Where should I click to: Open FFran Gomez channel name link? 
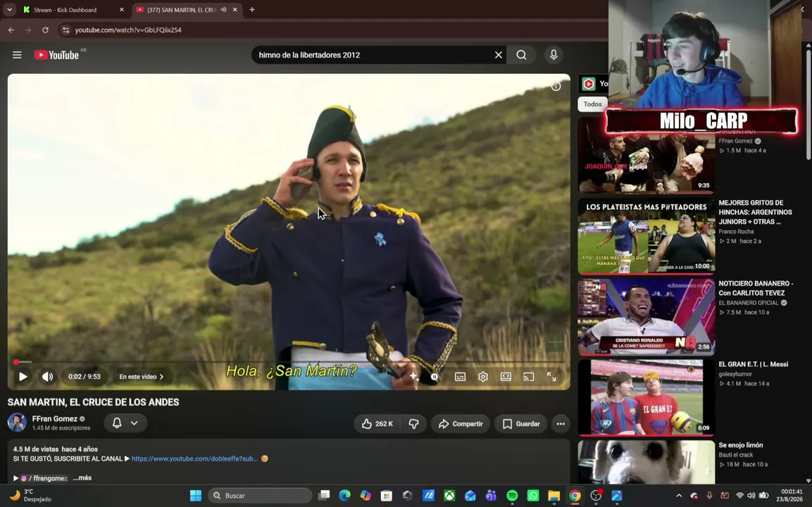tap(54, 418)
